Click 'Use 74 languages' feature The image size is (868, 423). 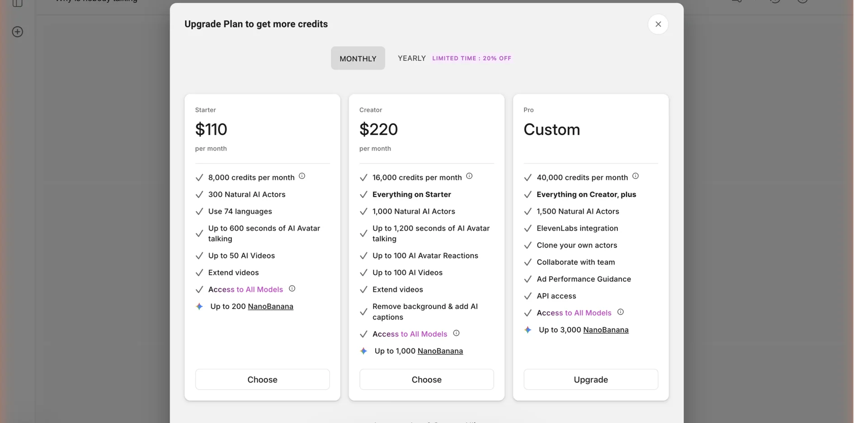click(240, 211)
